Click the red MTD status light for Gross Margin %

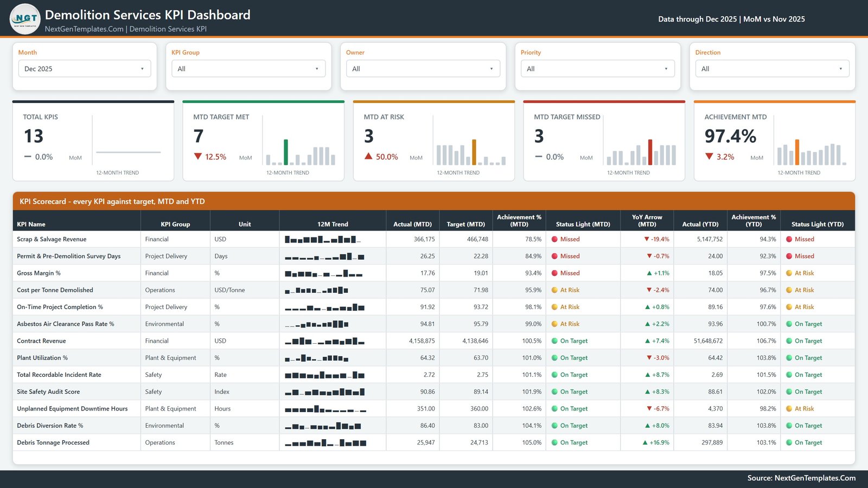[555, 273]
